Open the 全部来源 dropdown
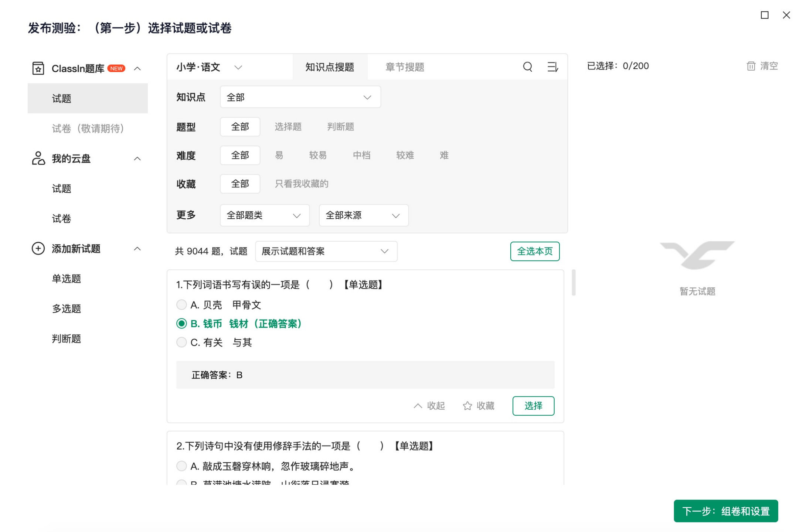 pyautogui.click(x=364, y=215)
